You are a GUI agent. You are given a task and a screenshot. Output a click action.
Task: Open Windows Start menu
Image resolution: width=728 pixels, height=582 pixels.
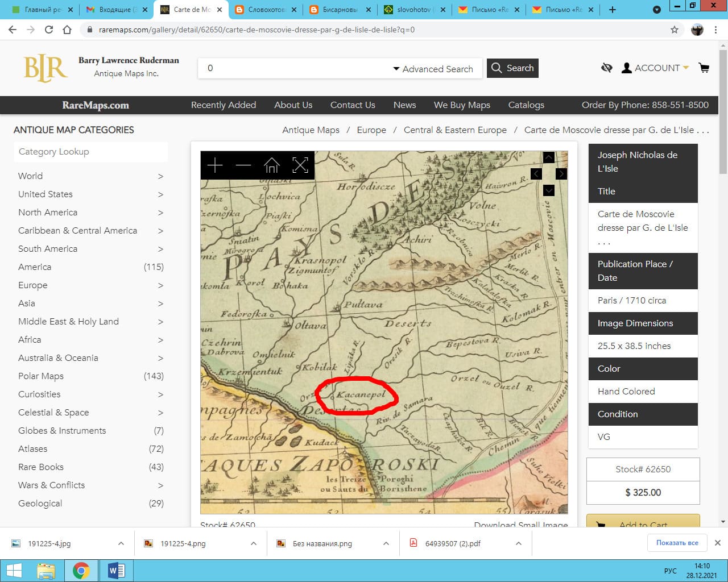click(x=14, y=570)
